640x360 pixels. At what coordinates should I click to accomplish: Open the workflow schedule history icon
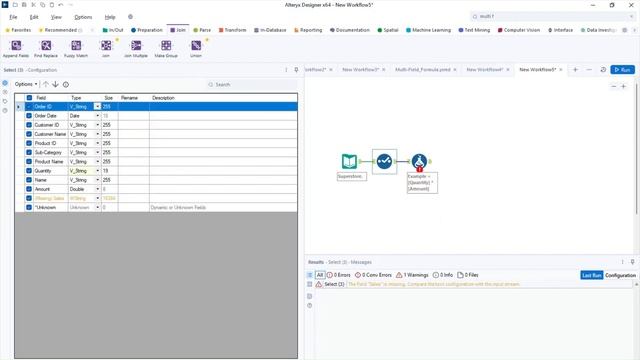pyautogui.click(x=603, y=70)
